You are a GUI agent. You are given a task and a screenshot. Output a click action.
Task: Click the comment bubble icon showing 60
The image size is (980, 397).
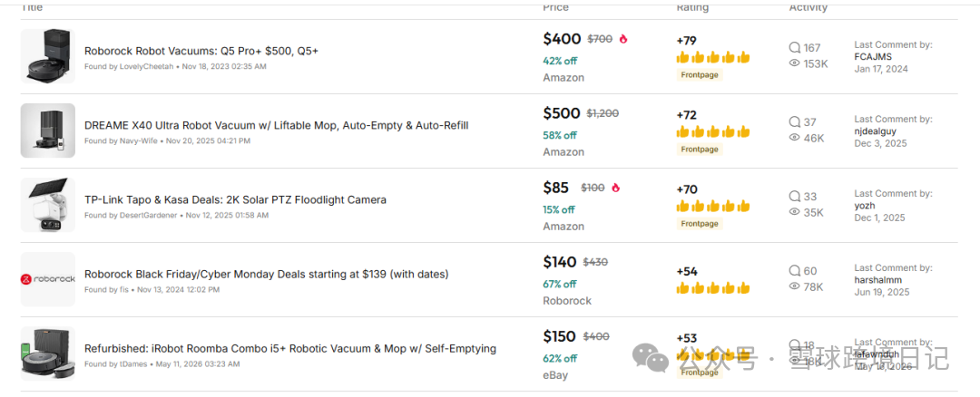point(795,271)
